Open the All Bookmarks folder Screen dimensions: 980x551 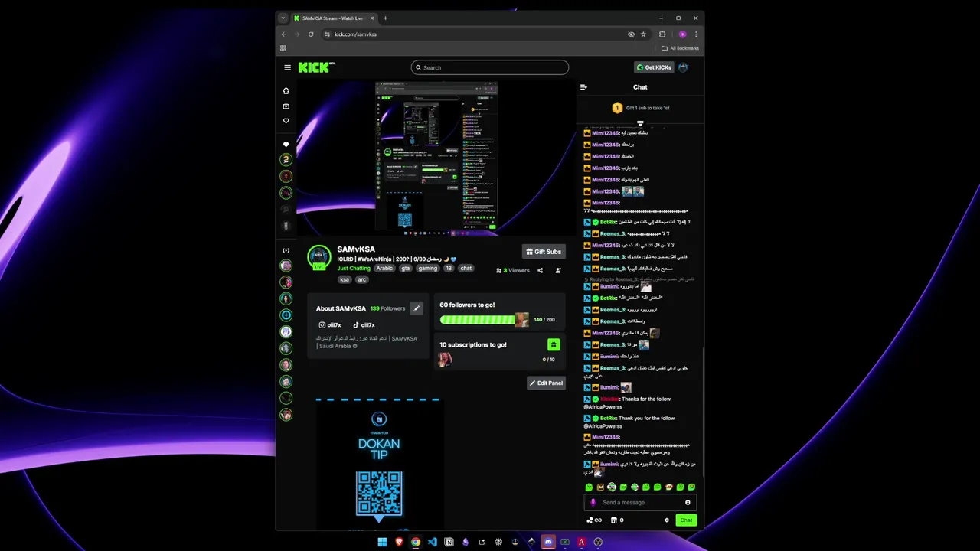click(680, 48)
